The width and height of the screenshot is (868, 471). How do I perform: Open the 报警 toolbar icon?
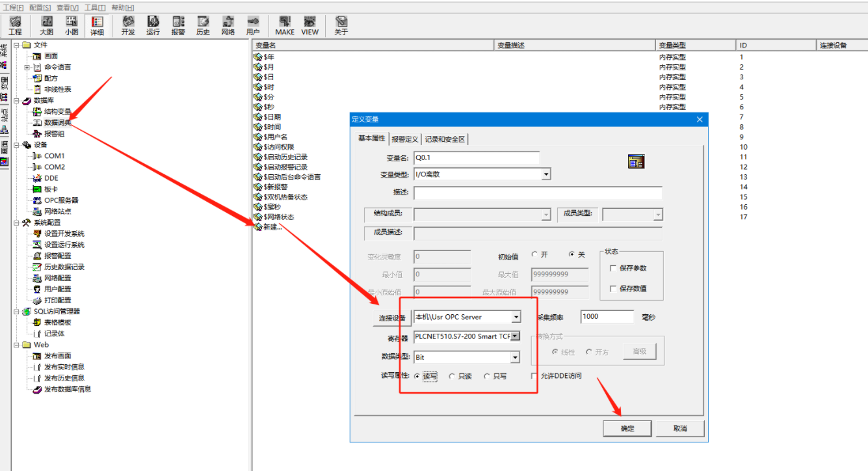(x=178, y=25)
